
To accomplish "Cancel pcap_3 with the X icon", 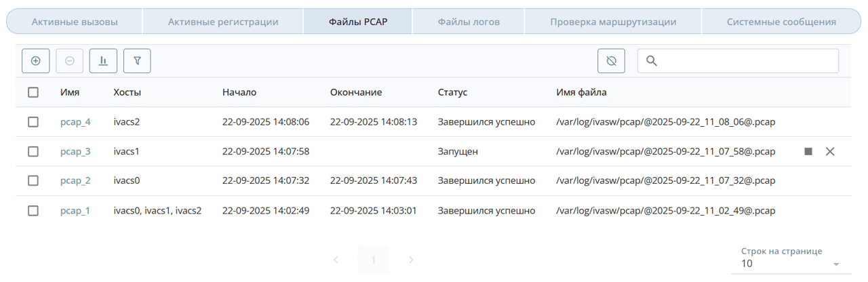I will pos(830,152).
